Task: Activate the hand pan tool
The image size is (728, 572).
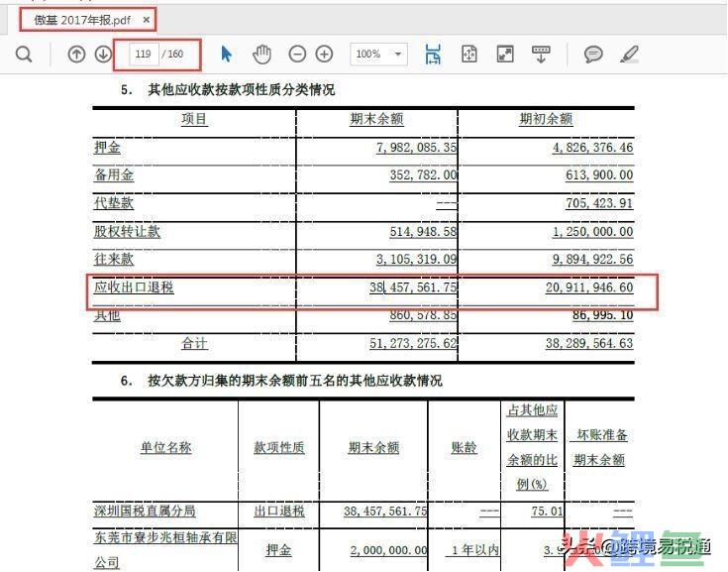Action: pos(261,54)
